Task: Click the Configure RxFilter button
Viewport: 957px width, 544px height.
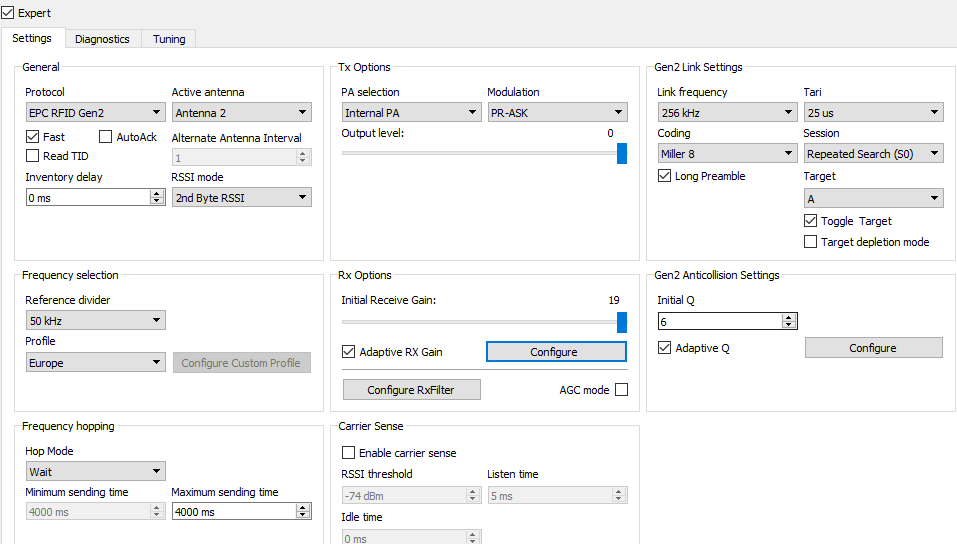Action: 411,390
